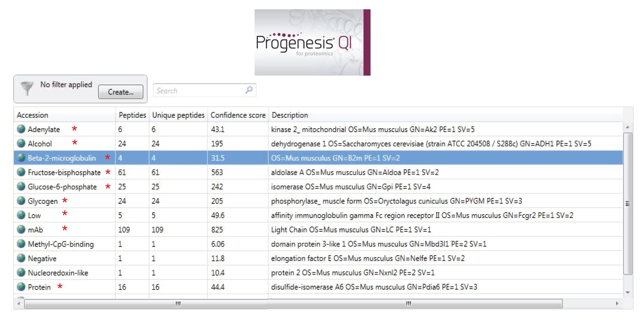Click vertical scrollbar down arrow
The width and height of the screenshot is (644, 321).
click(628, 292)
